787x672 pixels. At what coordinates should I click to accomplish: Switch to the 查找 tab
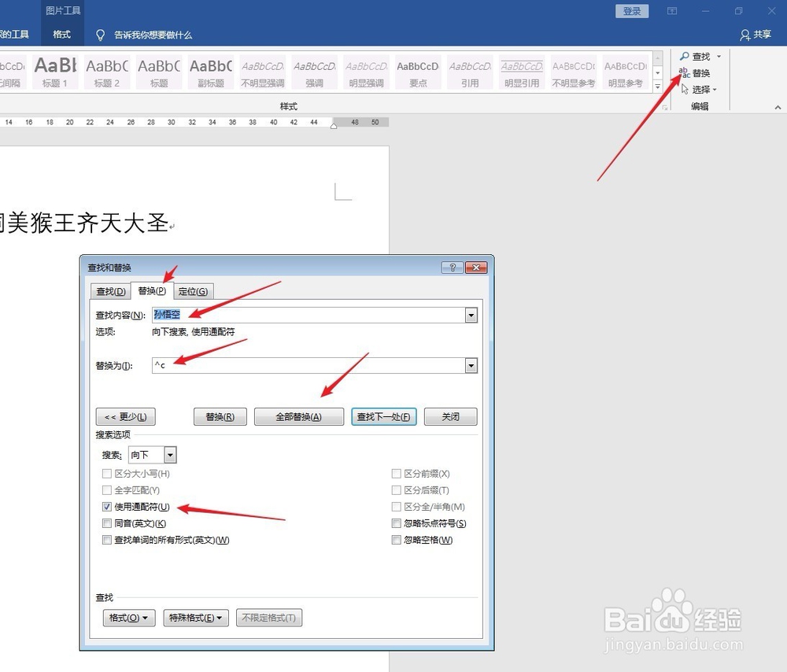click(x=109, y=291)
